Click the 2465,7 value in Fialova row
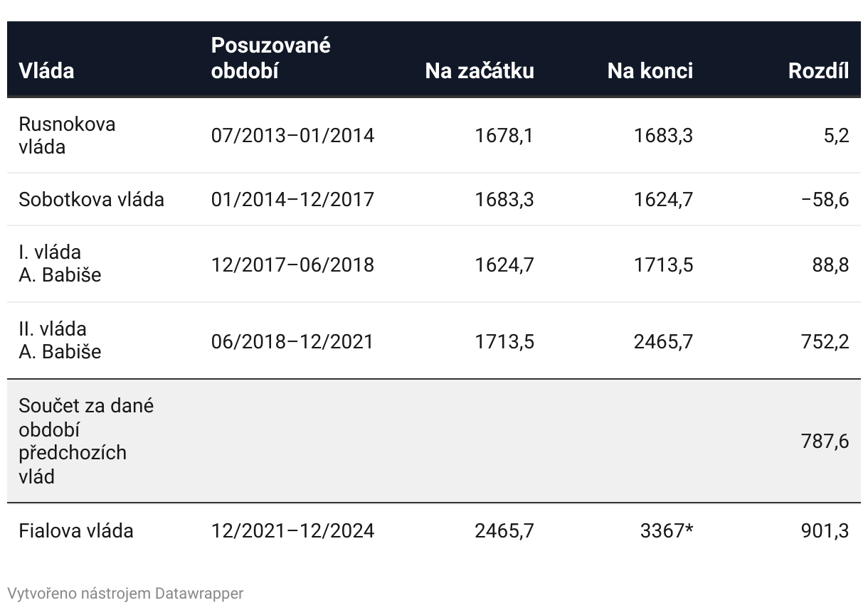This screenshot has width=868, height=610. pos(504,531)
